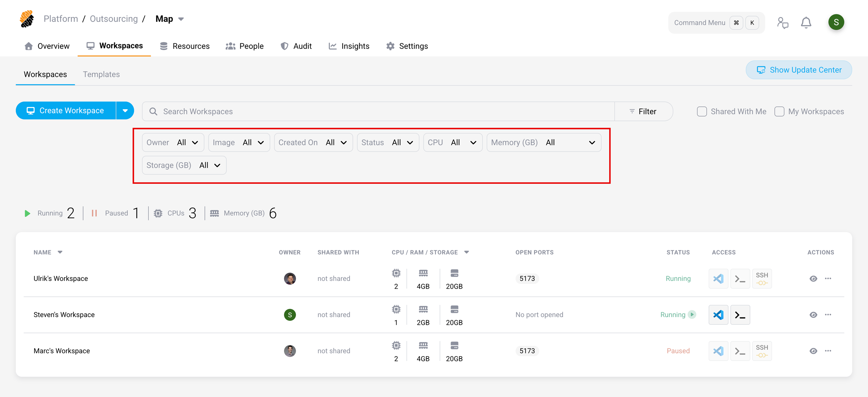Go to the Insights tab
Screen dimensions: 868x397
349,46
